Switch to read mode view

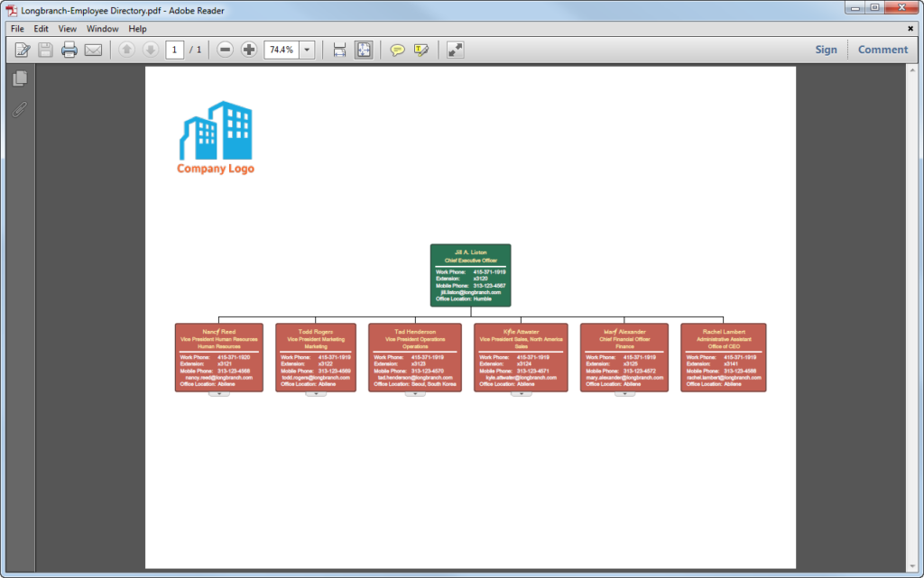[455, 50]
